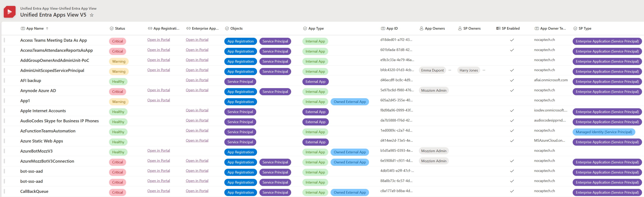The width and height of the screenshot is (644, 197).
Task: Select app name 'AzureMozzBotV3Connection'
Action: click(47, 161)
